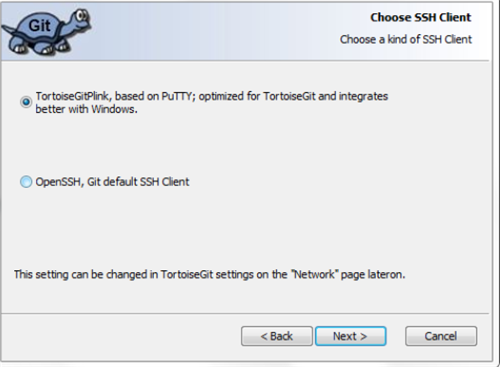The height and width of the screenshot is (367, 500).
Task: Click the turtle's head in the logo
Action: pos(79,20)
